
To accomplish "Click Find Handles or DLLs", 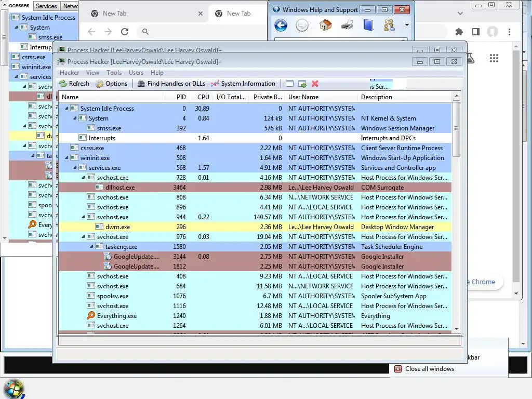I will (x=171, y=84).
